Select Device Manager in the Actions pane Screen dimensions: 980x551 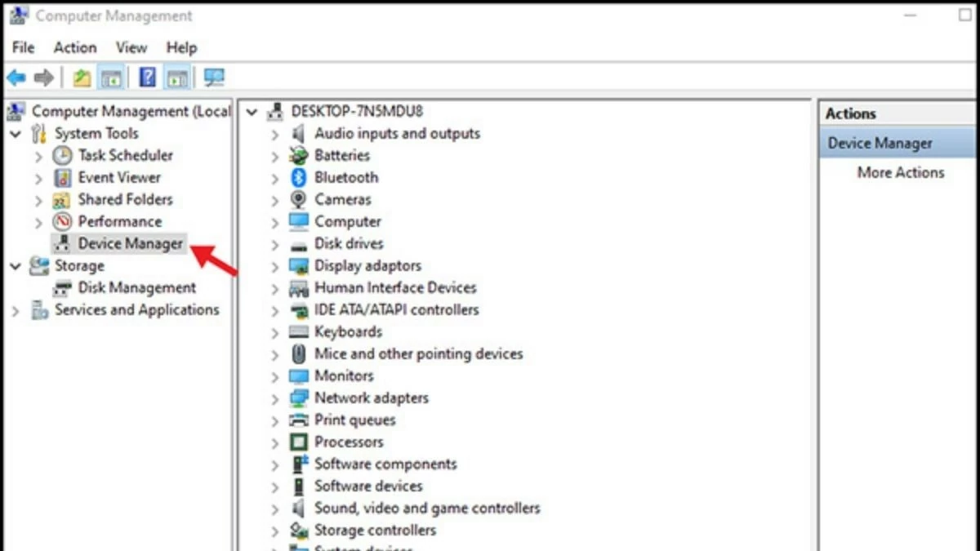pos(880,142)
